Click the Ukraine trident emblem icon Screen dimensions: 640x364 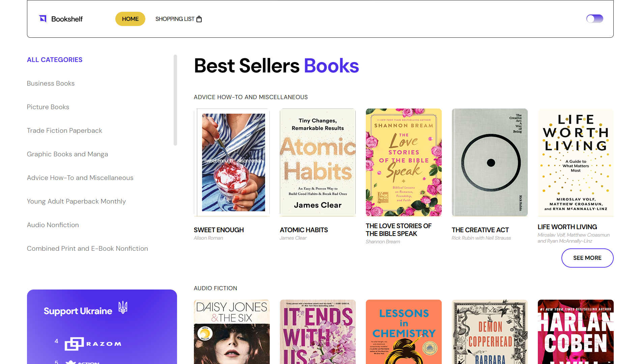[123, 307]
